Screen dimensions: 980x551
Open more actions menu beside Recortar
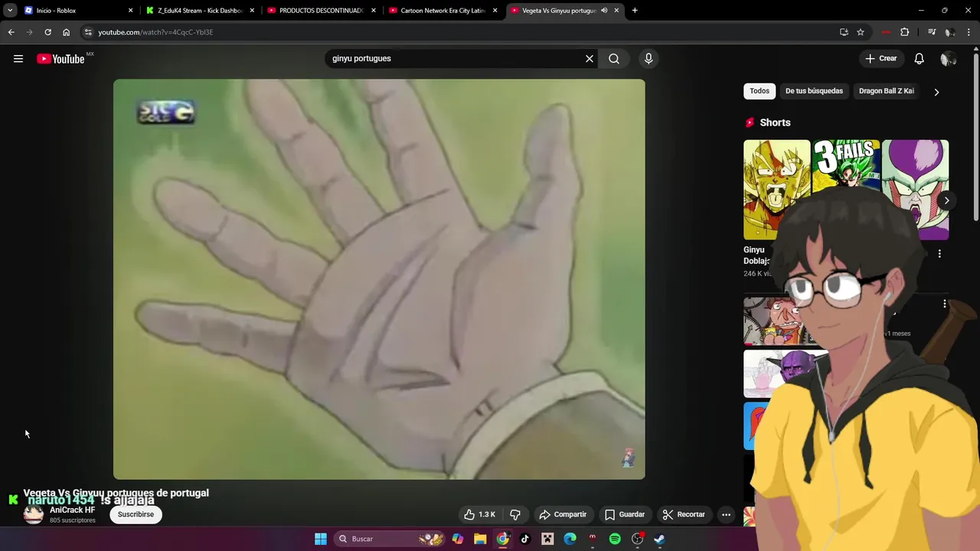click(726, 514)
